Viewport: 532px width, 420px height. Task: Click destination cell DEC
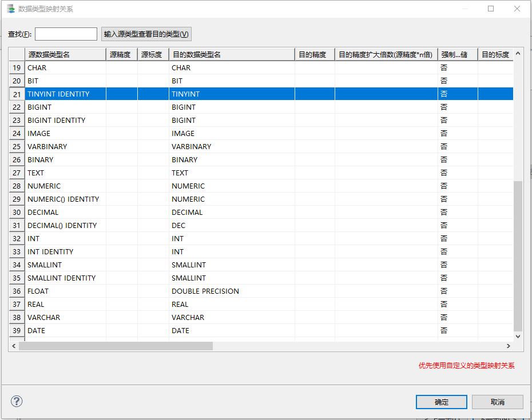[x=232, y=225]
